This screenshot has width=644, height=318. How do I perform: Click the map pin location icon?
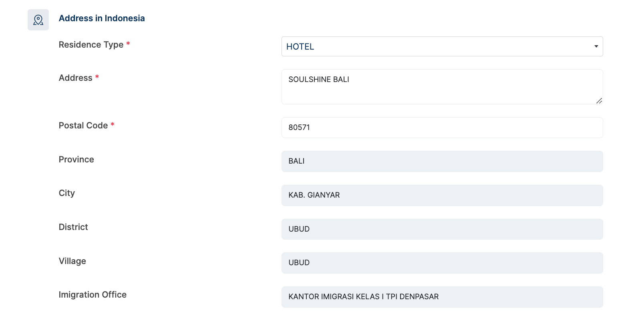[x=38, y=20]
